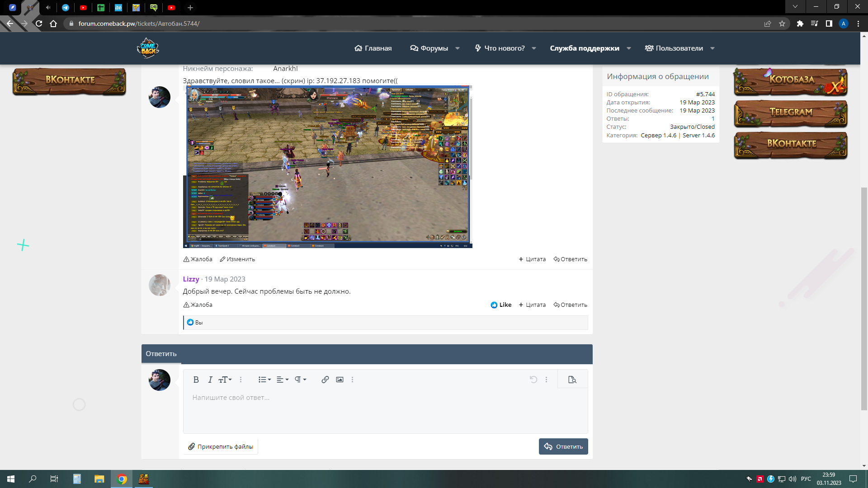The height and width of the screenshot is (488, 868).
Task: Toggle the browser side panel
Action: [x=829, y=23]
